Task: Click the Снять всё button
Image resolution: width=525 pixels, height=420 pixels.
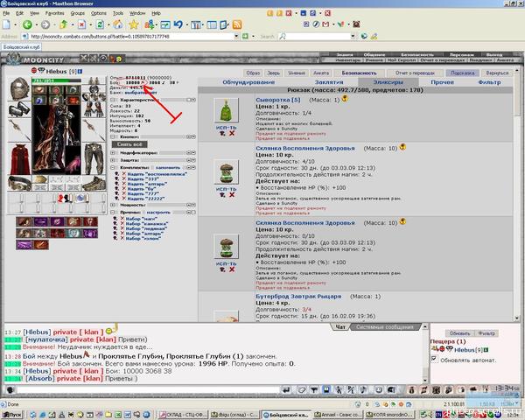Action: (x=129, y=144)
